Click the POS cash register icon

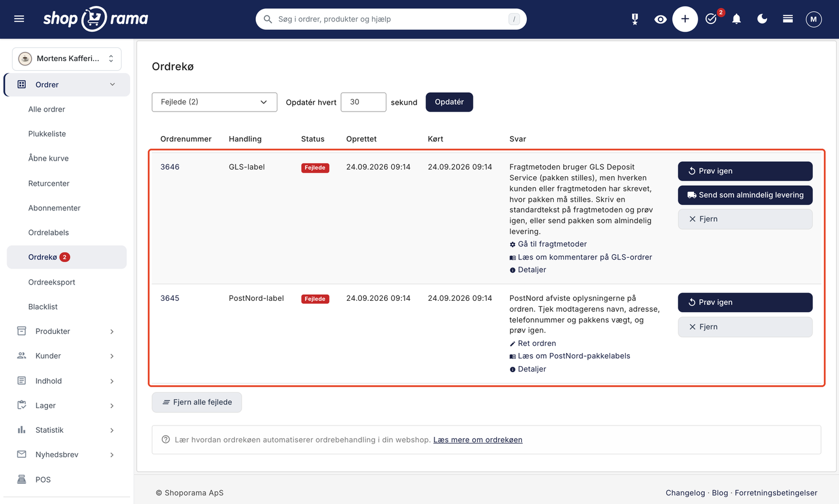tap(22, 479)
